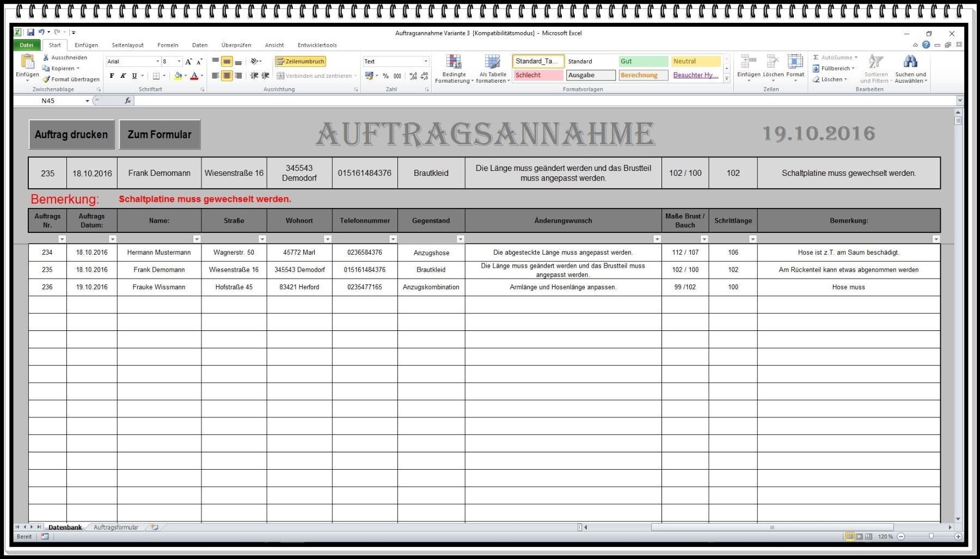This screenshot has width=980, height=559.
Task: Toggle bold formatting (F)
Action: pyautogui.click(x=112, y=76)
